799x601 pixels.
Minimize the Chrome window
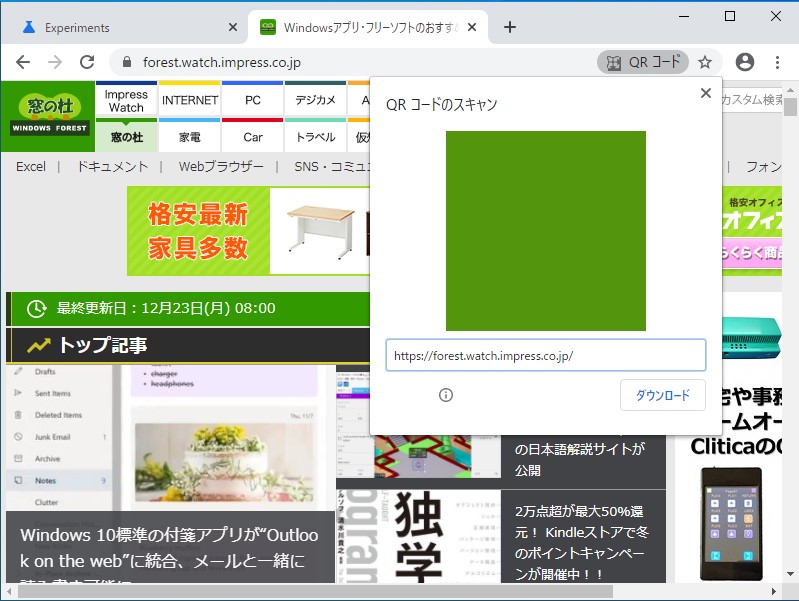click(684, 16)
